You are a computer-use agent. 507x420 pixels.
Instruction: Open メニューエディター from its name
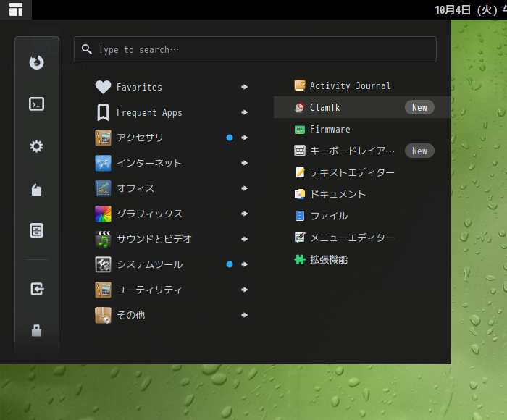tap(352, 238)
